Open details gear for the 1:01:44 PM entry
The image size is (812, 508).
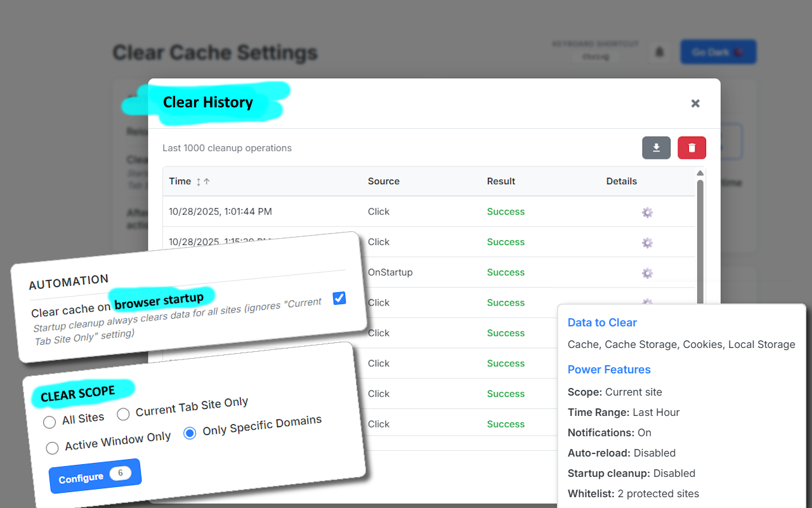[647, 212]
